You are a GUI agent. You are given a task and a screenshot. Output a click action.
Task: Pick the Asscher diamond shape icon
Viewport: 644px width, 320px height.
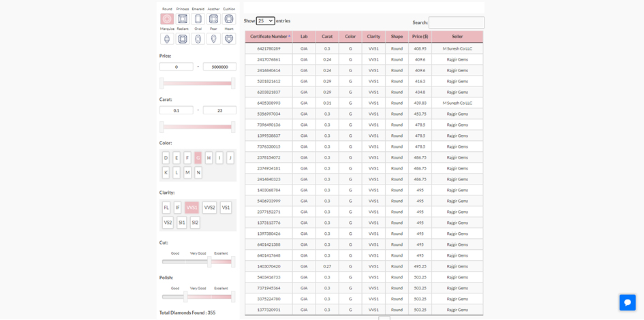[213, 19]
